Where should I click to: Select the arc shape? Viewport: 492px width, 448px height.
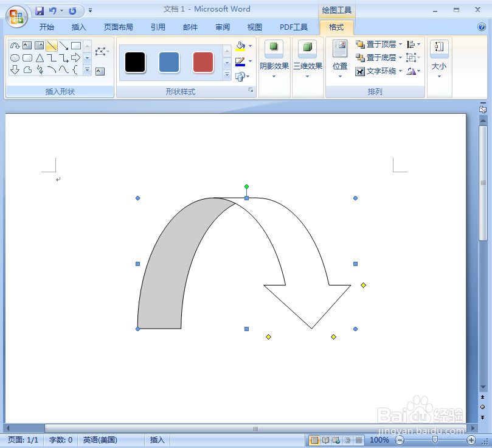pyautogui.click(x=52, y=69)
